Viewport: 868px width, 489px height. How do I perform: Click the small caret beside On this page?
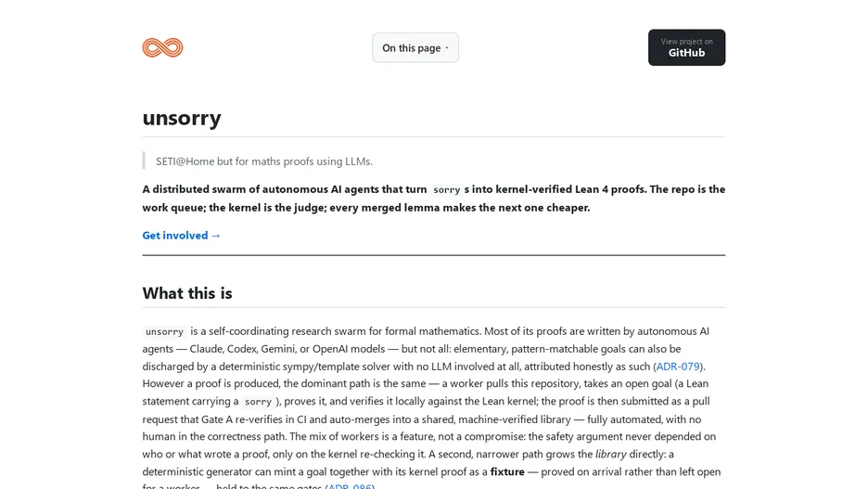(x=447, y=48)
